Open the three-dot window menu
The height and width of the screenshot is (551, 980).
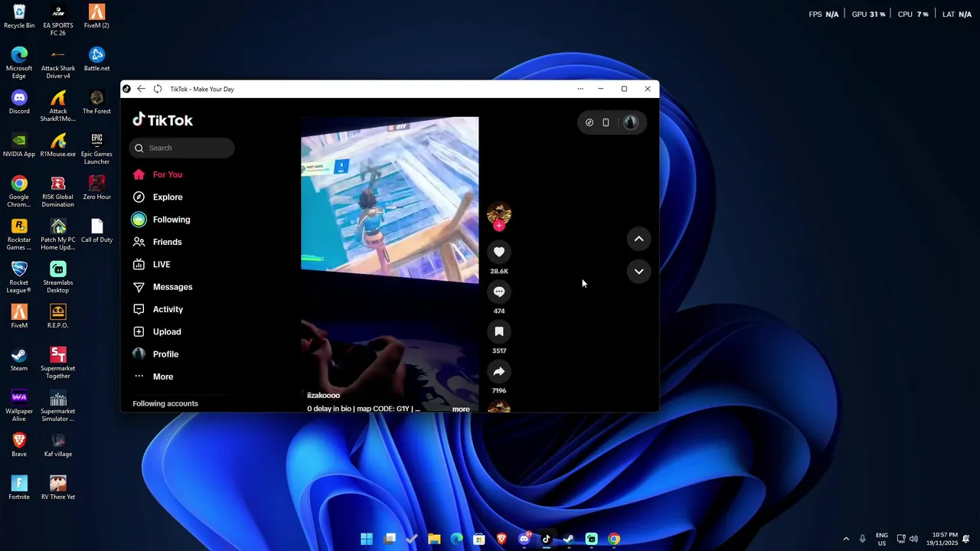pos(580,89)
